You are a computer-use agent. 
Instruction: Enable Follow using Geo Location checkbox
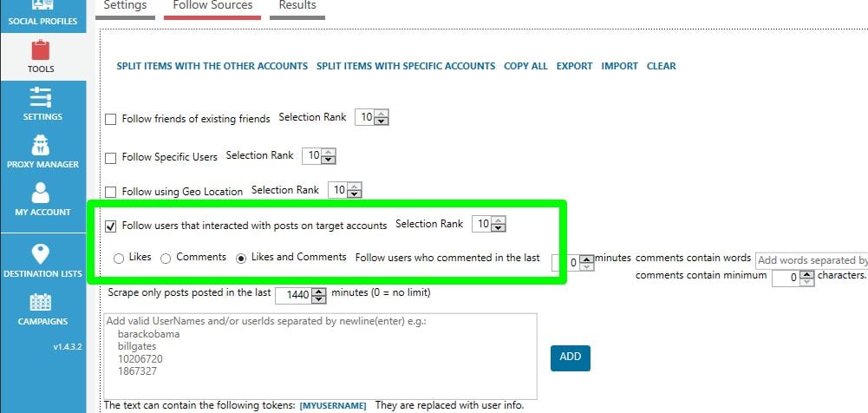point(111,192)
